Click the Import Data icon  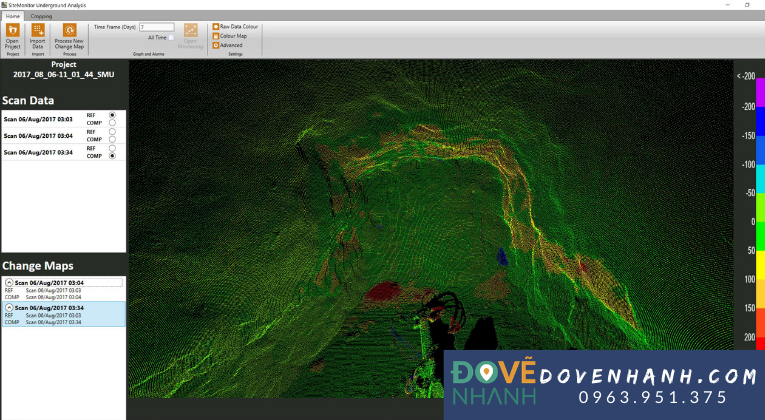pyautogui.click(x=38, y=30)
